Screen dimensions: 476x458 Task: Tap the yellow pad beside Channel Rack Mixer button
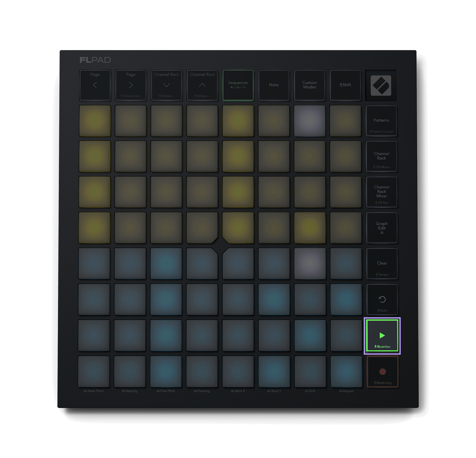coord(346,192)
